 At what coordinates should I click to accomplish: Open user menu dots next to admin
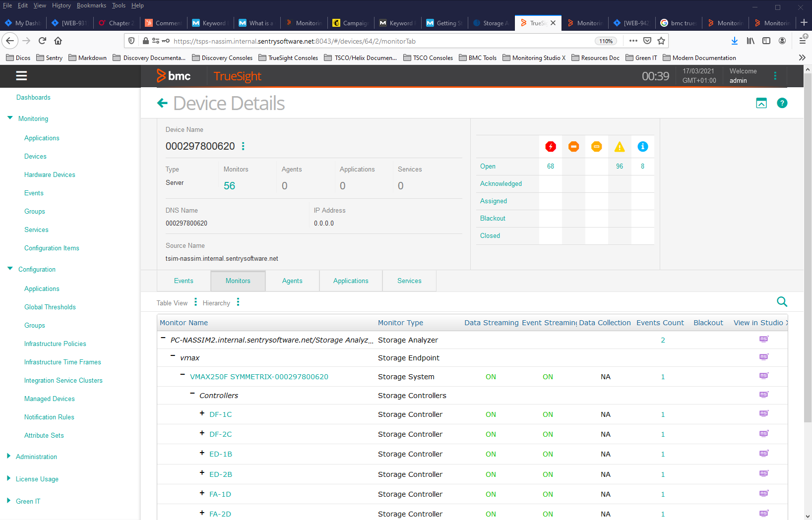tap(775, 76)
